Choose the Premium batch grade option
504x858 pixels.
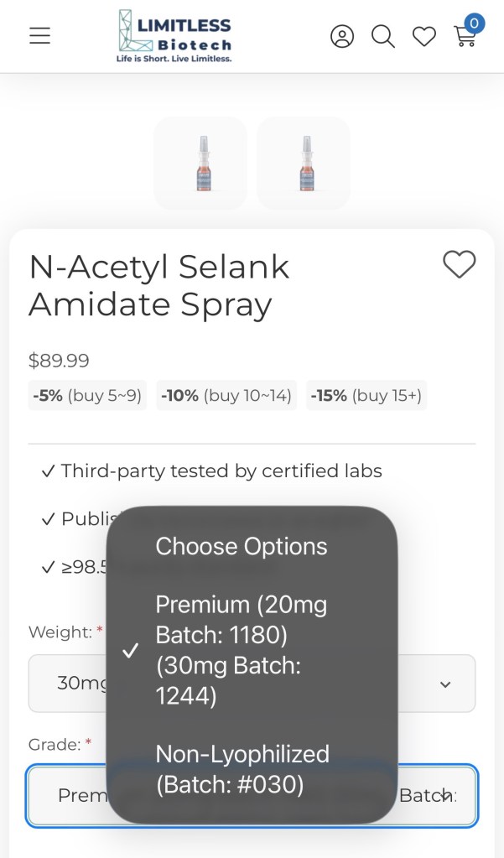click(x=242, y=650)
